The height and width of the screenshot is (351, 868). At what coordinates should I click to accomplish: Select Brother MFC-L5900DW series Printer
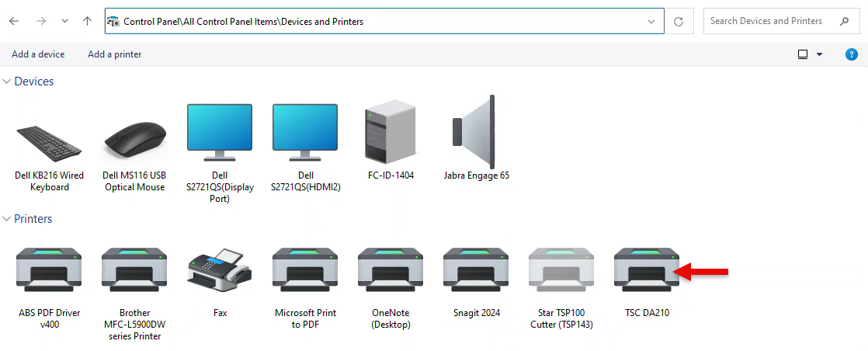(x=134, y=270)
